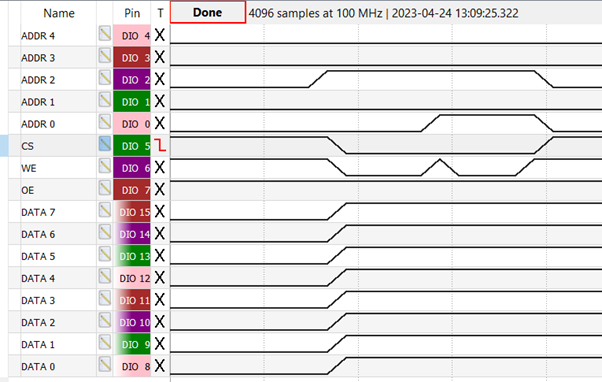Click the edit pencil icon for DATA 2
Screen dimensions: 602x382
click(104, 321)
